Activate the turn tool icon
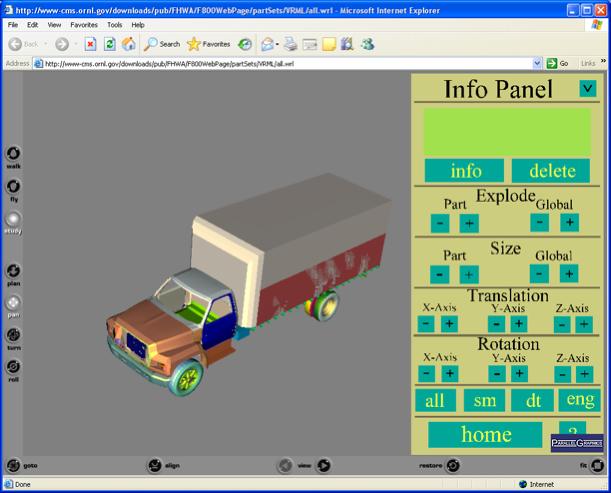The width and height of the screenshot is (611, 493). [13, 335]
